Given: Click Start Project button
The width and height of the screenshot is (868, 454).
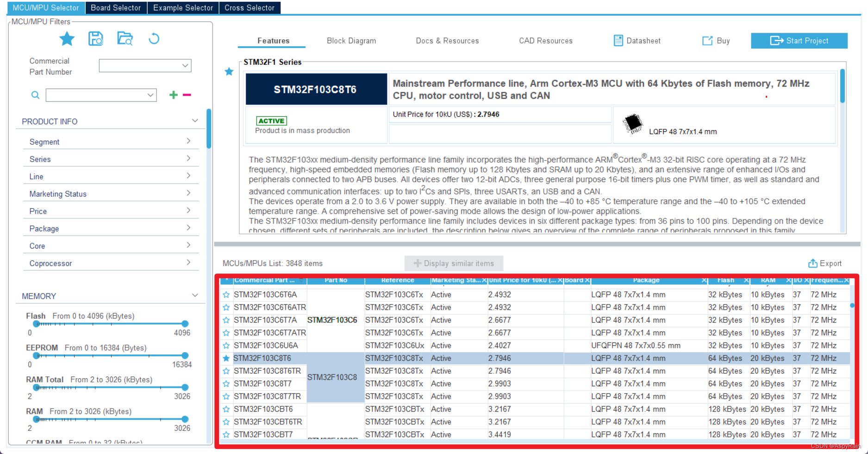Looking at the screenshot, I should [799, 41].
